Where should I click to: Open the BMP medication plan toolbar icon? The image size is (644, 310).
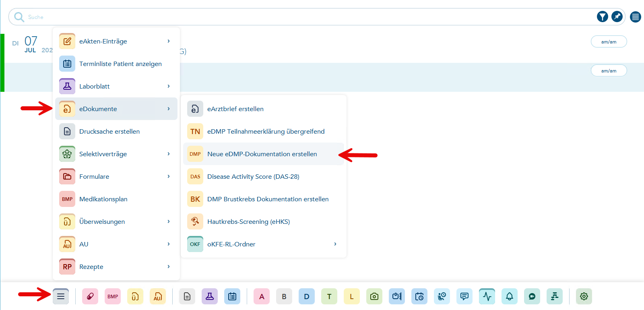click(113, 296)
